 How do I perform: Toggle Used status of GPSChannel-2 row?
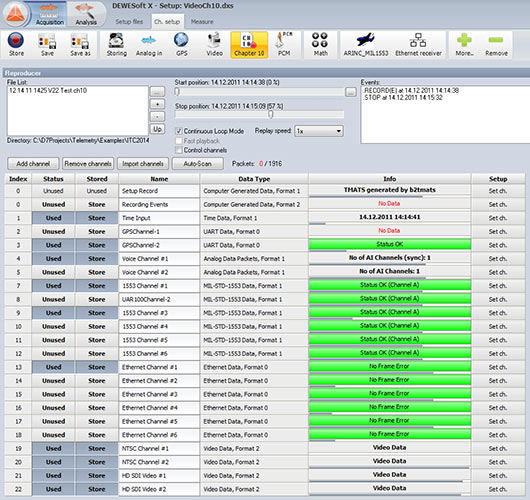point(53,245)
